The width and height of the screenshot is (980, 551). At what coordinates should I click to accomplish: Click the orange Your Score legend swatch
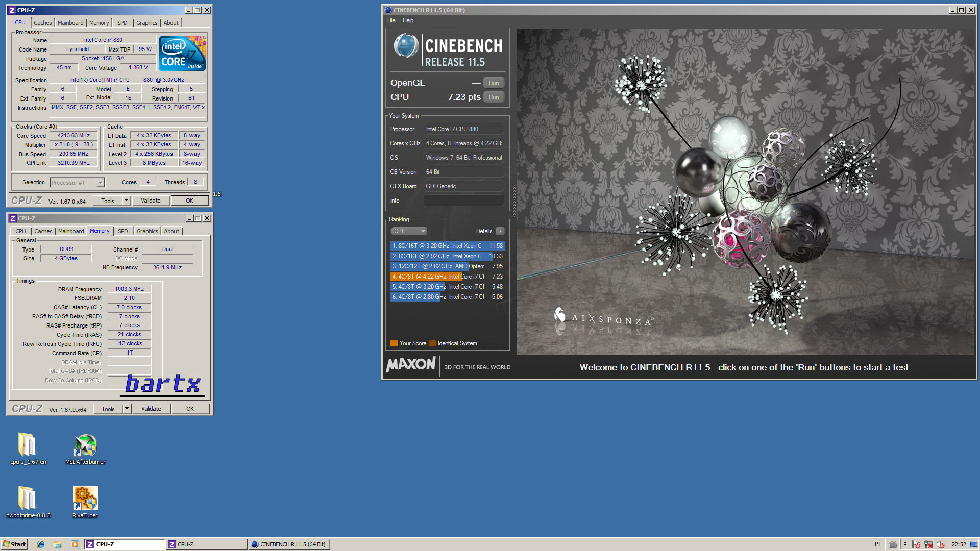(394, 343)
